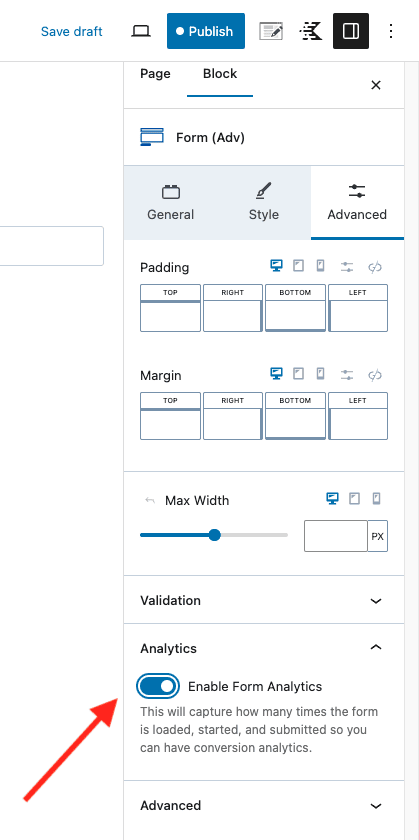Change the Max Width PX unit
This screenshot has height=840, width=419.
tap(378, 536)
